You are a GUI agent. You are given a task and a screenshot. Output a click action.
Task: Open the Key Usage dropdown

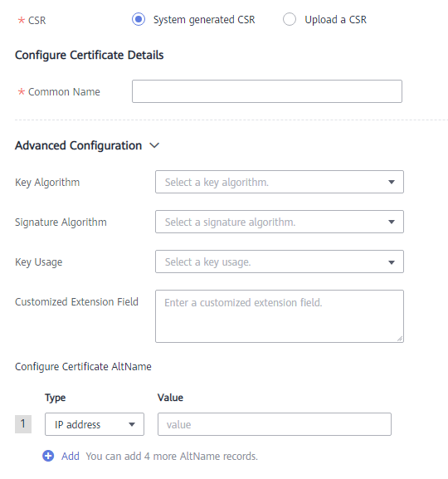pyautogui.click(x=280, y=261)
